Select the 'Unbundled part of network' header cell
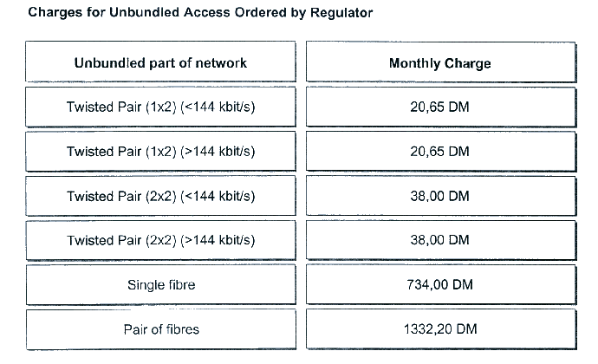Image resolution: width=598 pixels, height=364 pixels. [160, 62]
